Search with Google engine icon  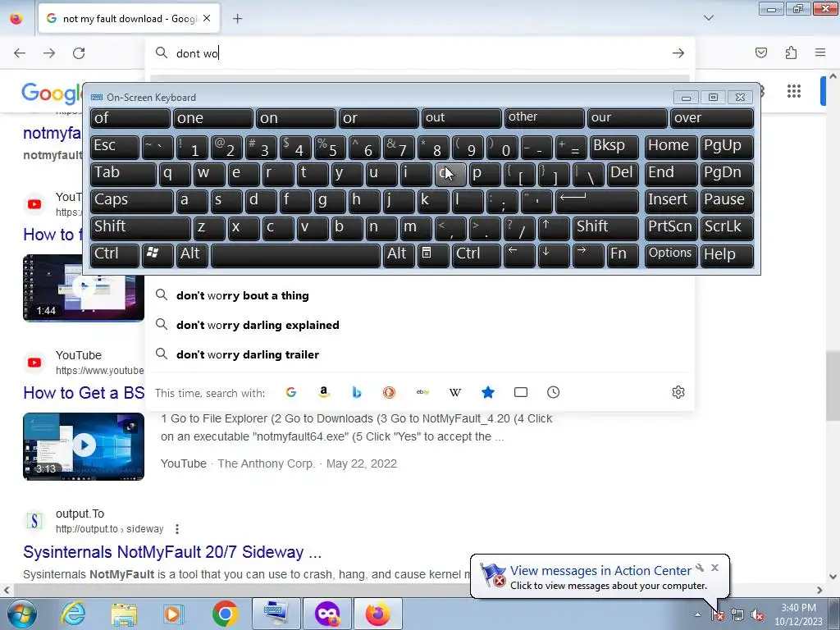tap(291, 393)
